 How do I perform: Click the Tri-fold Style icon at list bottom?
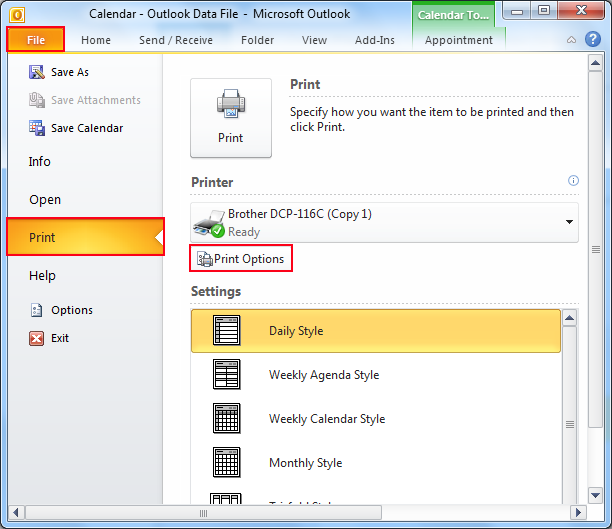coord(226,498)
